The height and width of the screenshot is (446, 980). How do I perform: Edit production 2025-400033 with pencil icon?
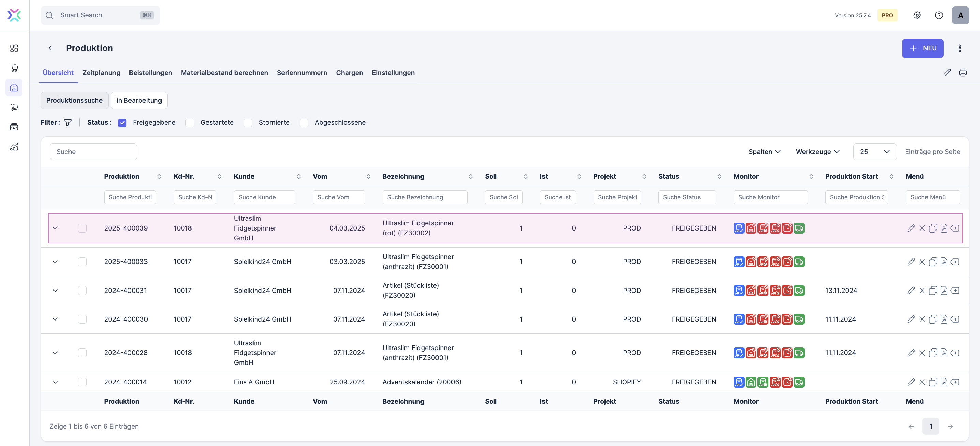(x=911, y=262)
